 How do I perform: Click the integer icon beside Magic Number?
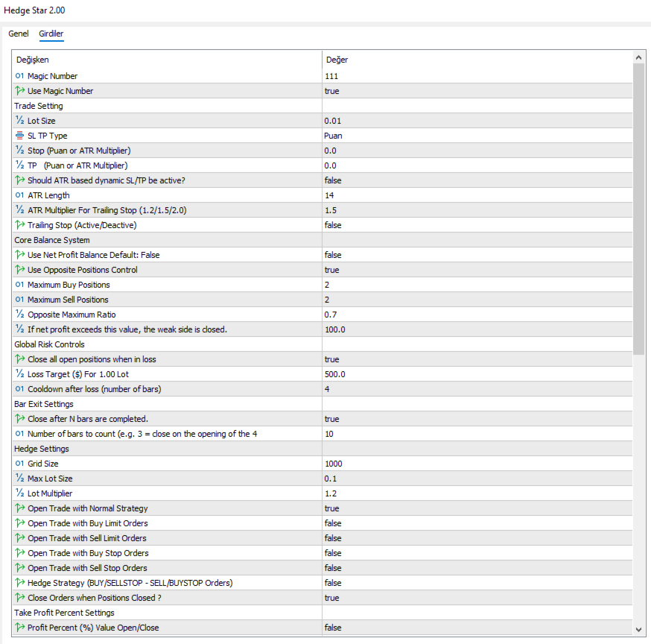pos(19,76)
